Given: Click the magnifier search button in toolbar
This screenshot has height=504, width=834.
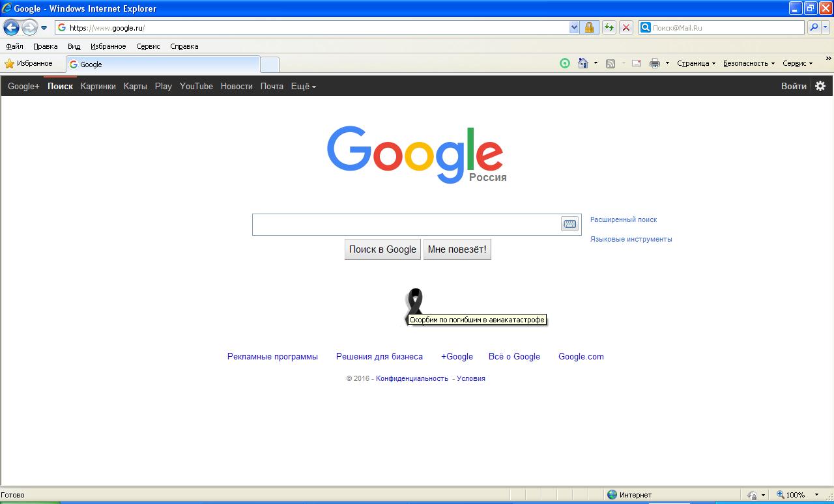Looking at the screenshot, I should tap(813, 27).
